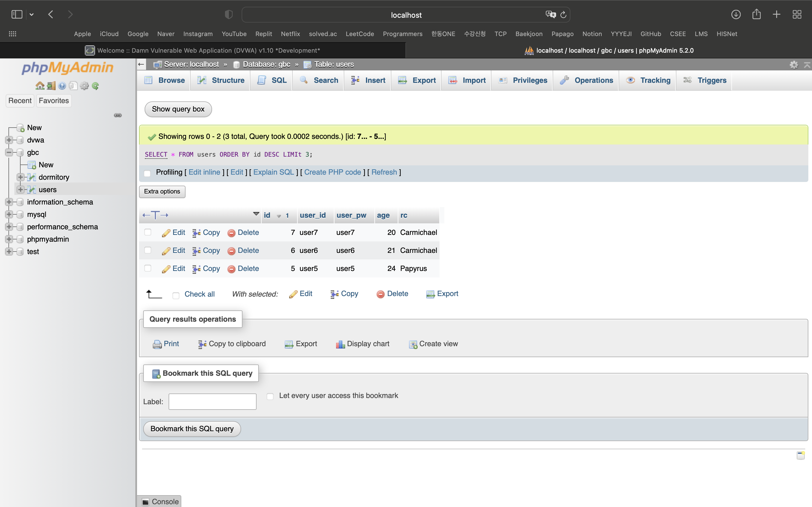Click the Show query box button
Viewport: 812px width, 507px height.
178,109
